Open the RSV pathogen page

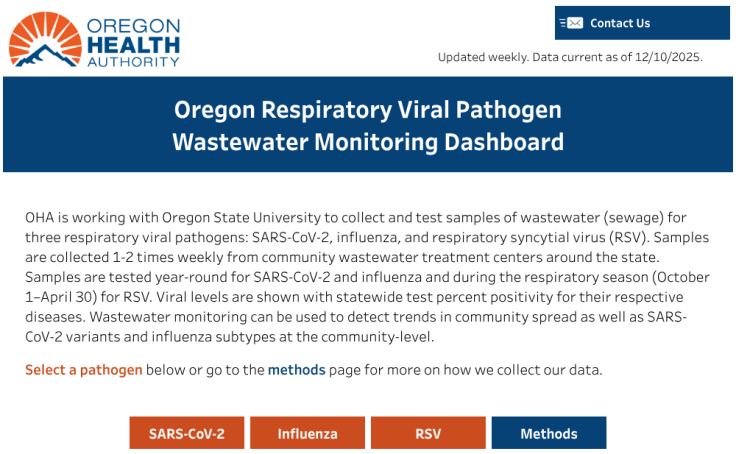pyautogui.click(x=428, y=433)
